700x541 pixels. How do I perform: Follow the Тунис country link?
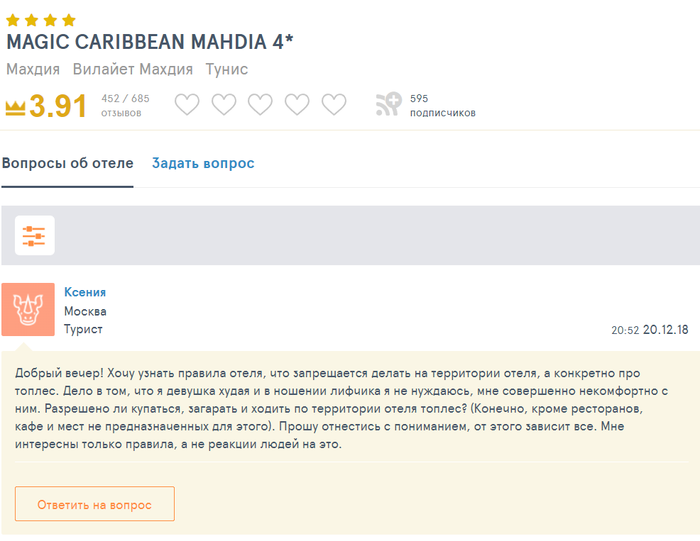click(227, 69)
